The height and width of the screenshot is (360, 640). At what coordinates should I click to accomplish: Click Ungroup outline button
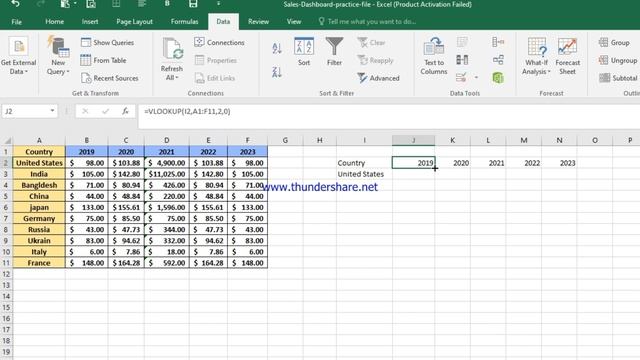coord(618,60)
